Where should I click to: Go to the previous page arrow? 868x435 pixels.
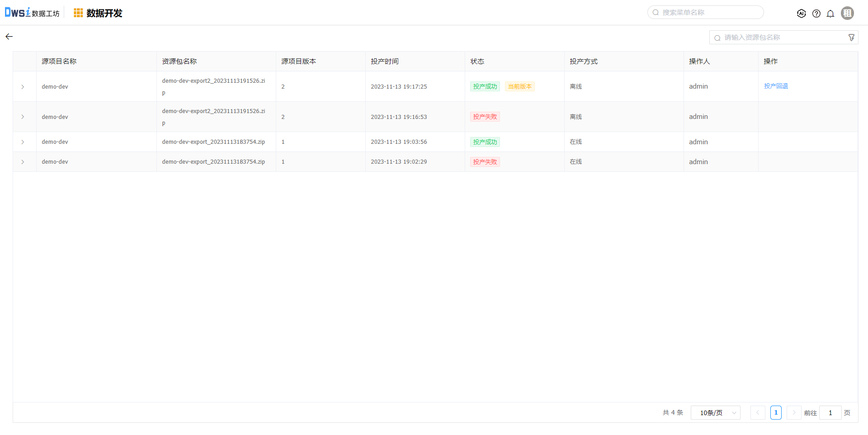tap(758, 413)
